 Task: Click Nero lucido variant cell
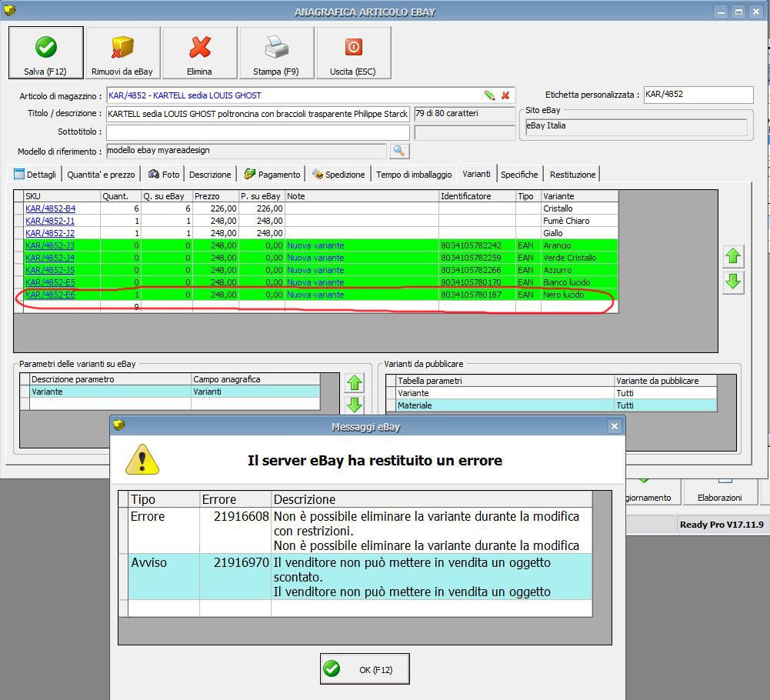click(x=579, y=295)
